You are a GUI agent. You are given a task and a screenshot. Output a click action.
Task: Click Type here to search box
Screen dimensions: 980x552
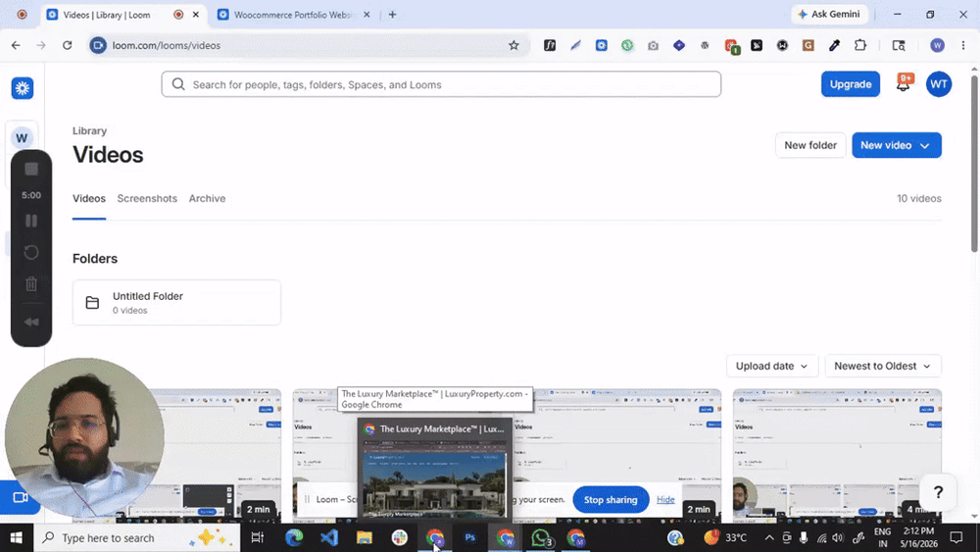[x=136, y=537]
